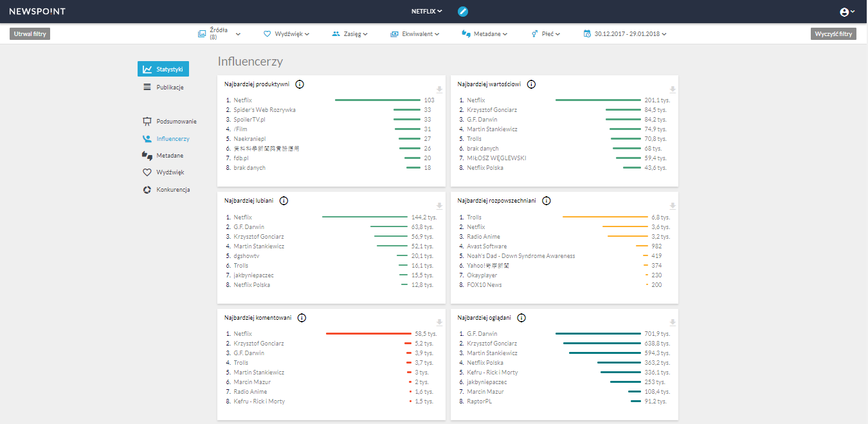Open the Konkurencja section
868x424 pixels.
tap(166, 190)
